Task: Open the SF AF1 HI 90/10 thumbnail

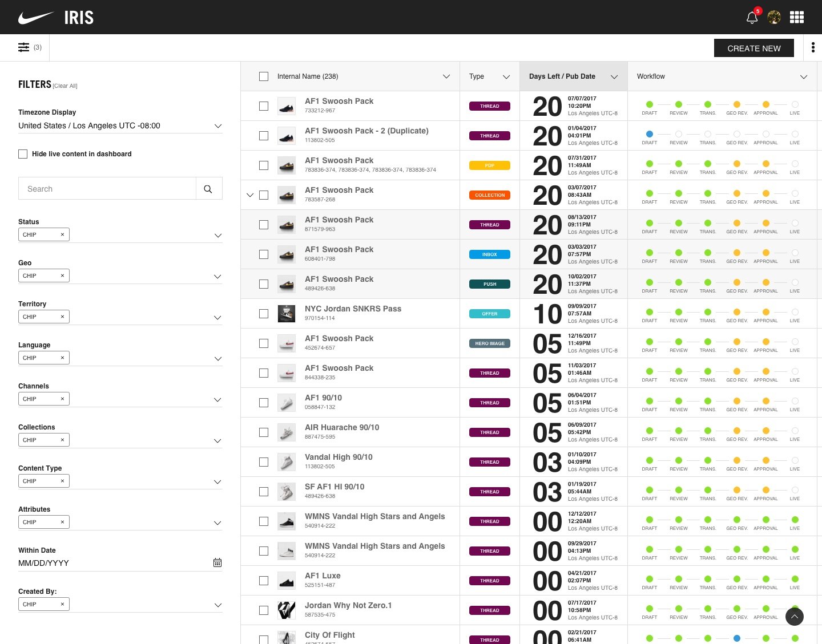Action: pyautogui.click(x=287, y=492)
